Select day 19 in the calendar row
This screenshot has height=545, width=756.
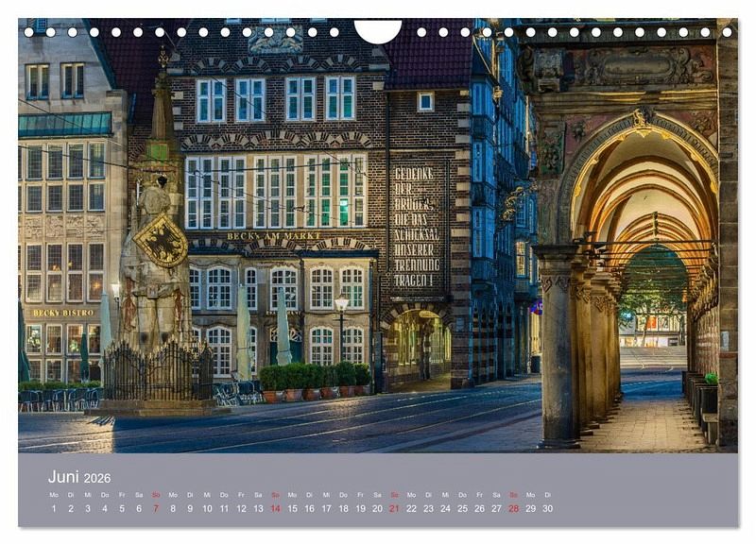(x=361, y=508)
